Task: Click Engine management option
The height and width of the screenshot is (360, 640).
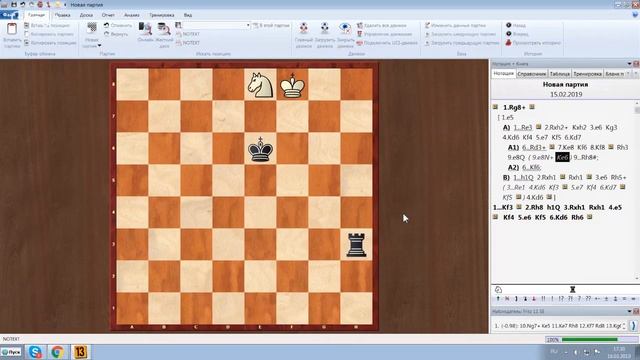Action: pyautogui.click(x=384, y=34)
